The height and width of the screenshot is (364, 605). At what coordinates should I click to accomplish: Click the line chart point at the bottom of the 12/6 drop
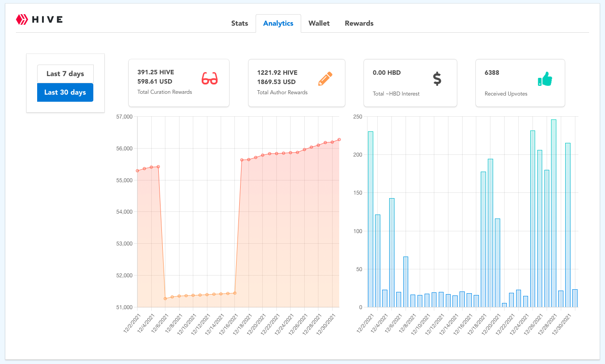pos(165,299)
